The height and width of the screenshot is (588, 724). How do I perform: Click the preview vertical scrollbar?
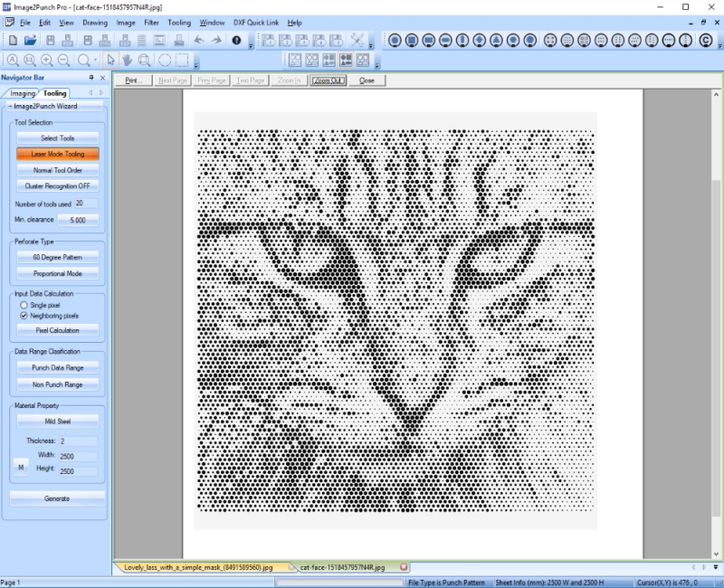(x=716, y=323)
